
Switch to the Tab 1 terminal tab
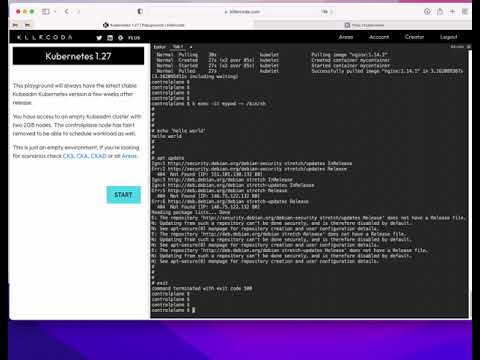[178, 47]
